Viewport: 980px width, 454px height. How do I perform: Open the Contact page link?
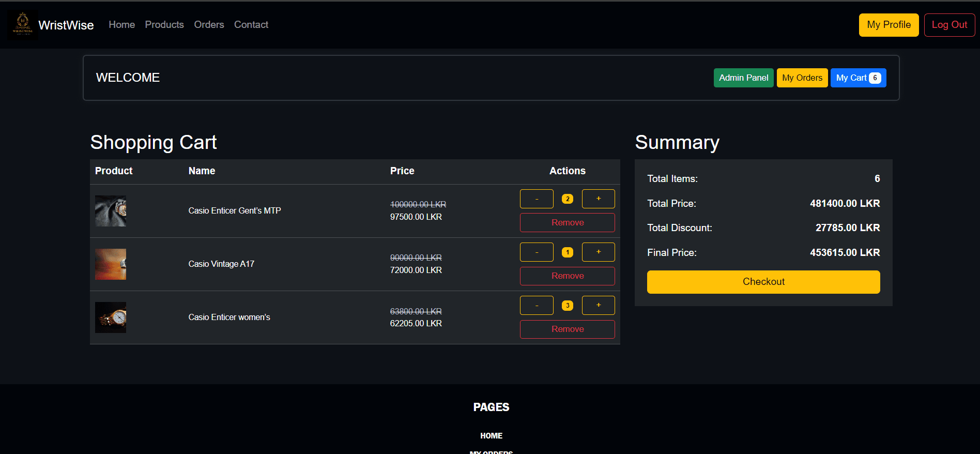click(x=251, y=25)
